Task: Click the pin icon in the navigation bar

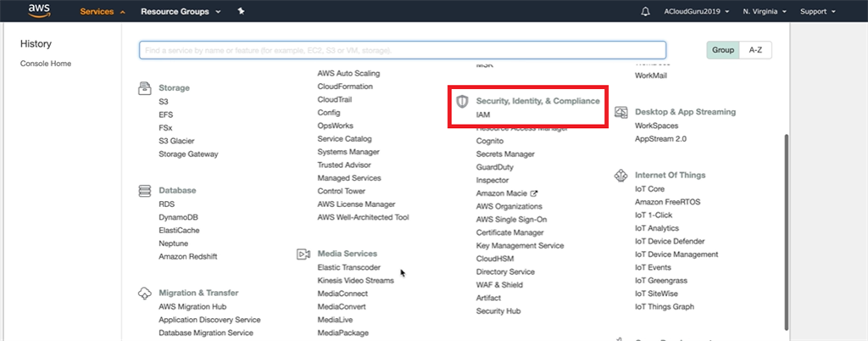Action: (242, 12)
